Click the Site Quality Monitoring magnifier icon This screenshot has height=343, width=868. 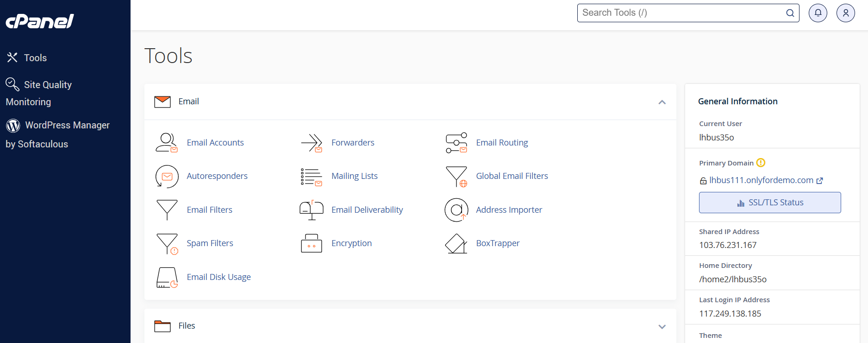[x=12, y=84]
